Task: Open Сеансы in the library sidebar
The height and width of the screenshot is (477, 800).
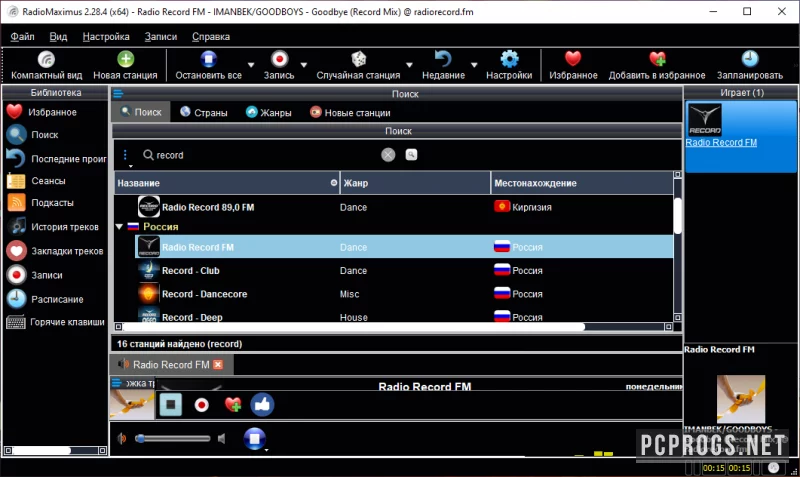Action: pyautogui.click(x=36, y=181)
